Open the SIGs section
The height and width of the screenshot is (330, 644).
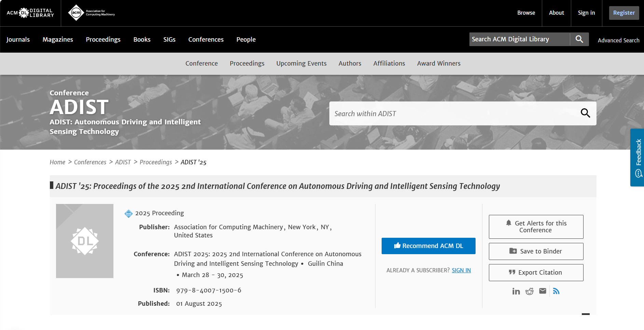[169, 39]
